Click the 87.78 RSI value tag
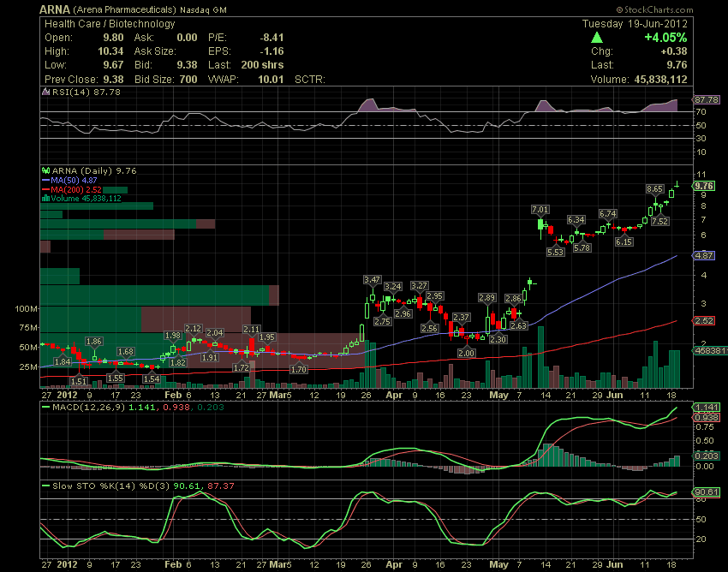 click(x=707, y=100)
